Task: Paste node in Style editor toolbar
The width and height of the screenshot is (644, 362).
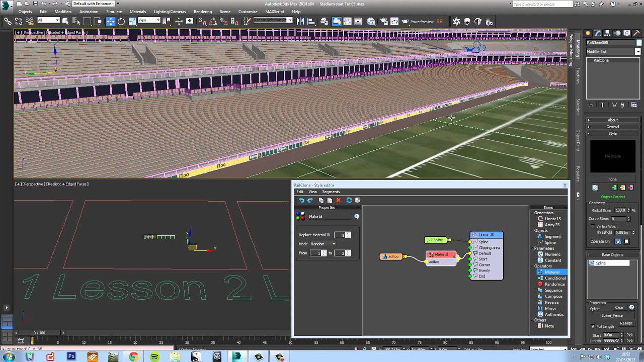Action: [330, 200]
